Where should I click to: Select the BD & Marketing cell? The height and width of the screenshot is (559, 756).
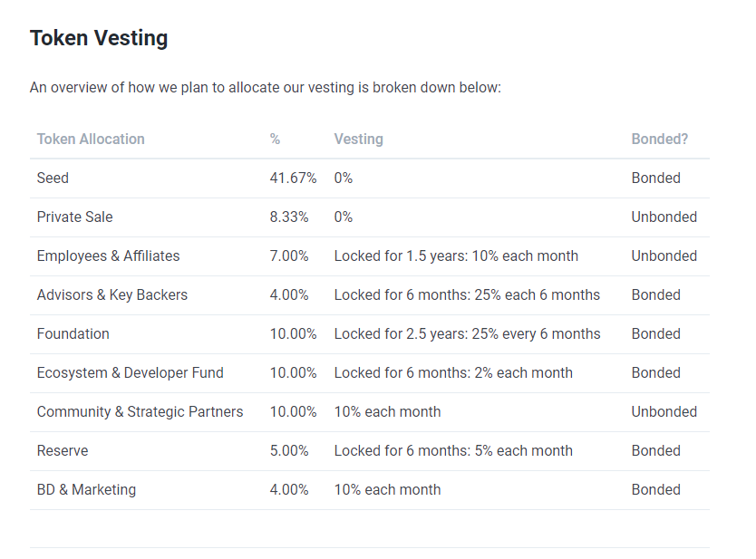(x=86, y=489)
